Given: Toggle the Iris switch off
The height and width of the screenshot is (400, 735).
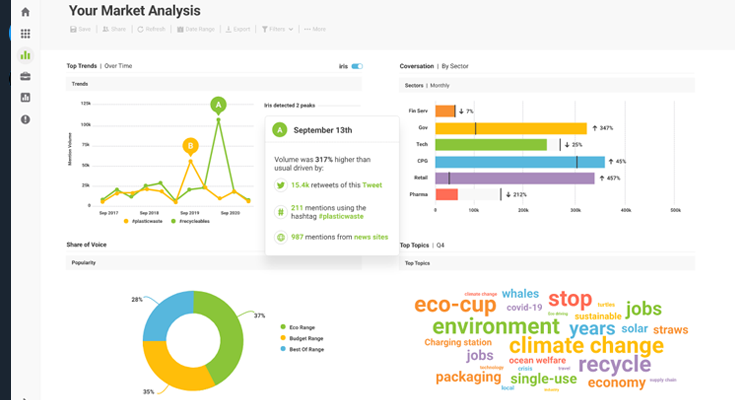Looking at the screenshot, I should pyautogui.click(x=357, y=66).
